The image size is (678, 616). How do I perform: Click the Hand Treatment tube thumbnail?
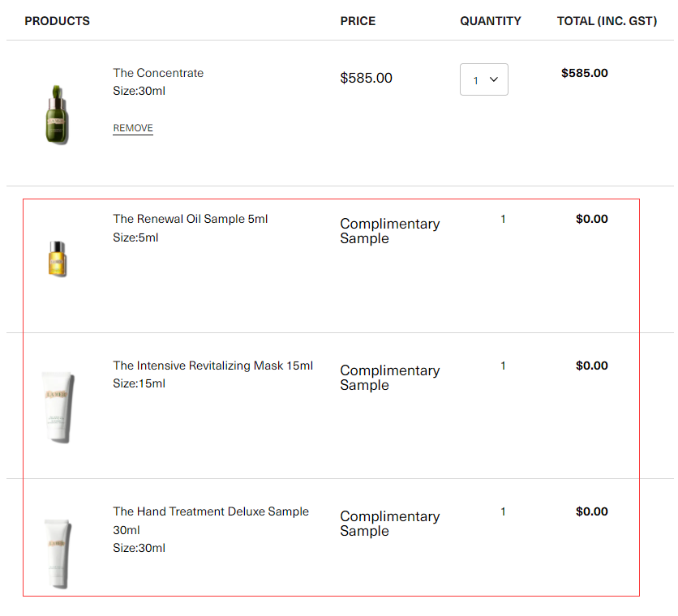pos(58,554)
